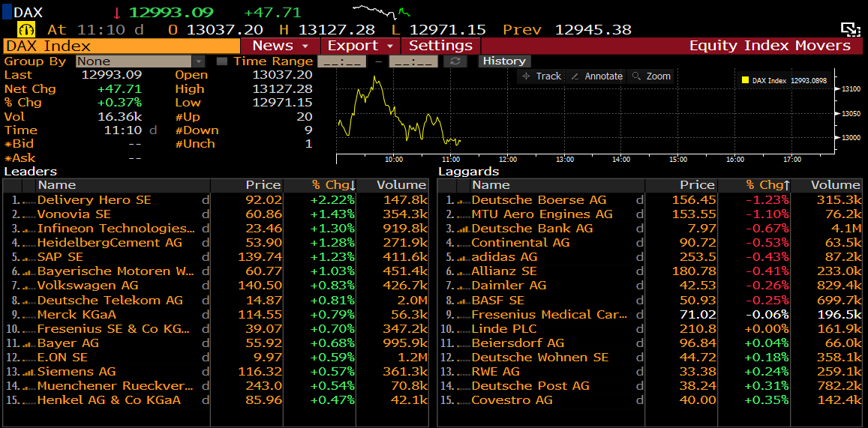Click the % Chg value +0.37%

[119, 103]
